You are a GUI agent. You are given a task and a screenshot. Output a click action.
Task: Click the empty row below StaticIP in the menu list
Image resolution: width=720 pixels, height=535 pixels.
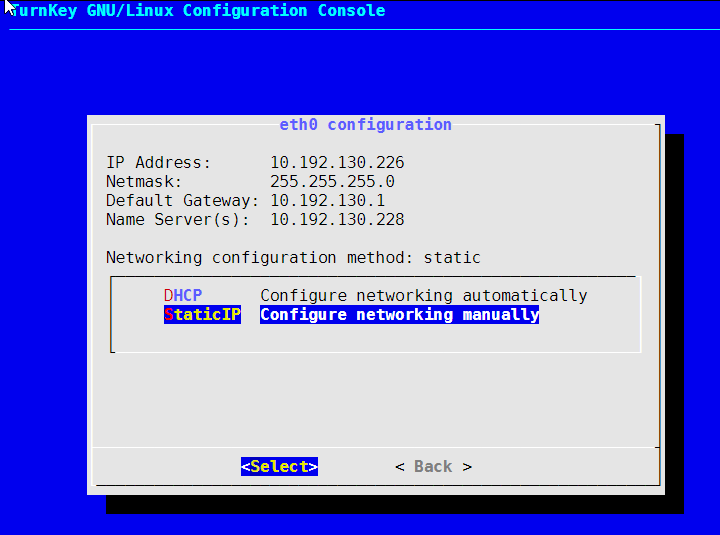pos(376,334)
